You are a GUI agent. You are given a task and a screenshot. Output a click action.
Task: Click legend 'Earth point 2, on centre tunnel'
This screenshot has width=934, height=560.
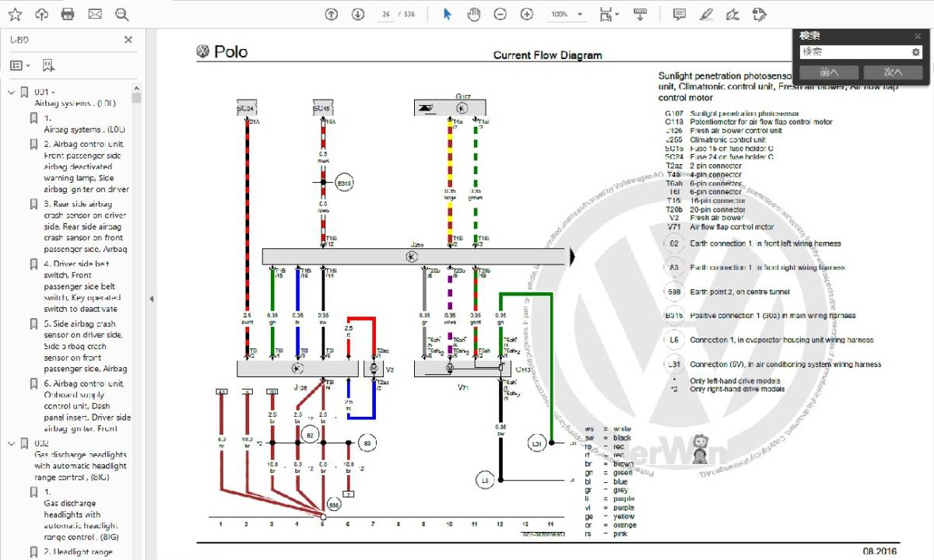739,292
